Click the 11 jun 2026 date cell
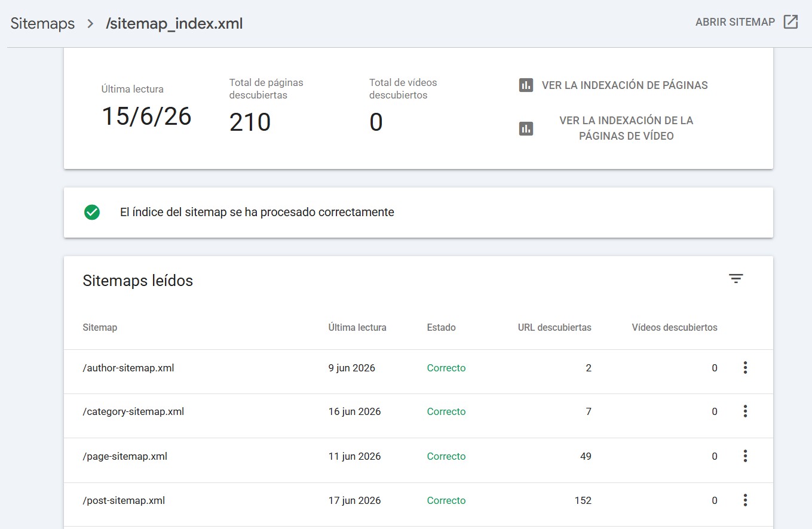The height and width of the screenshot is (529, 812). point(354,456)
